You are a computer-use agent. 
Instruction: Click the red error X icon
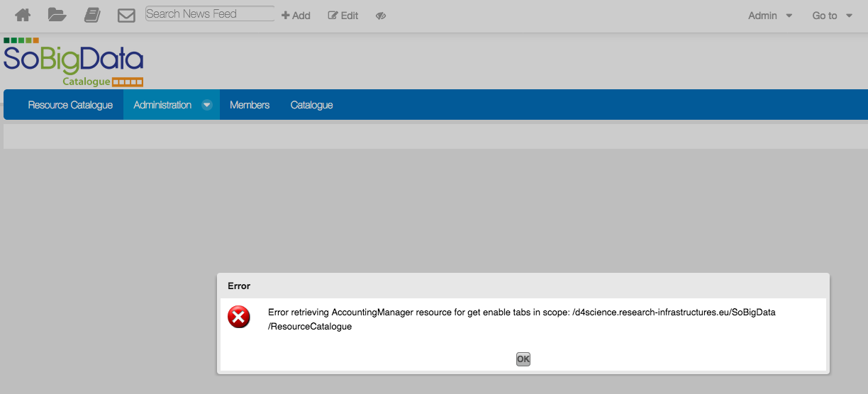[x=239, y=317]
